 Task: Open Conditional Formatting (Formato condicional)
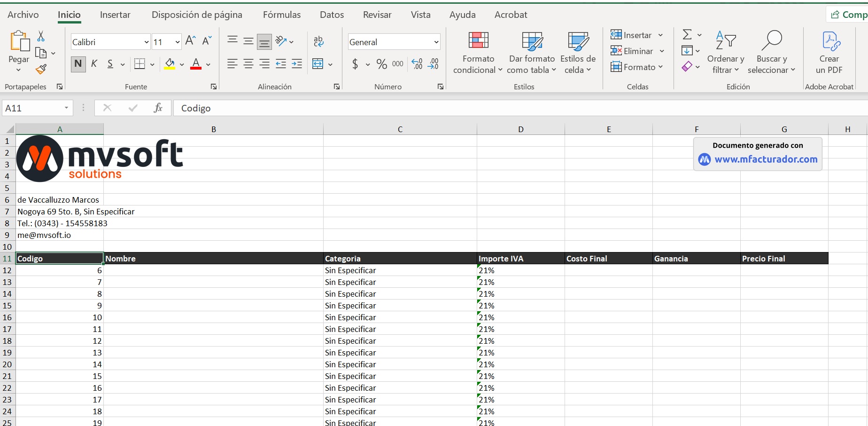478,52
